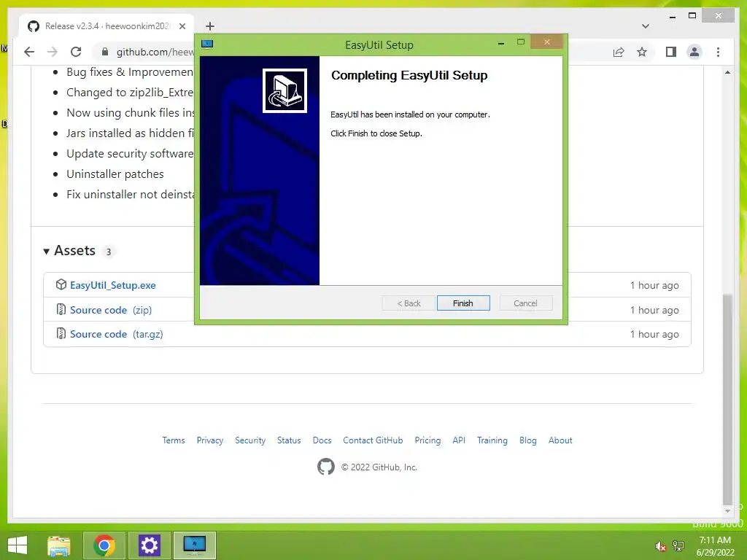Image resolution: width=747 pixels, height=560 pixels.
Task: Click Finish in EasyUtil Setup dialog
Action: coord(463,303)
